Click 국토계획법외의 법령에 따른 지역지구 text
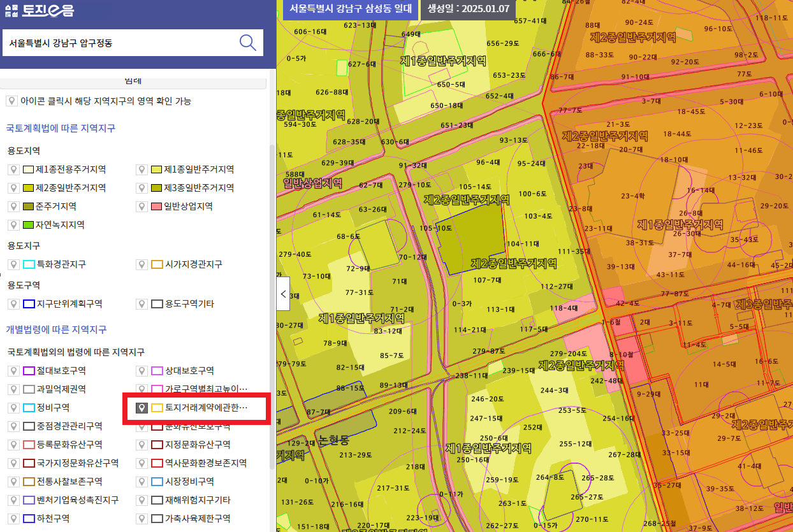The image size is (793, 532). click(76, 352)
